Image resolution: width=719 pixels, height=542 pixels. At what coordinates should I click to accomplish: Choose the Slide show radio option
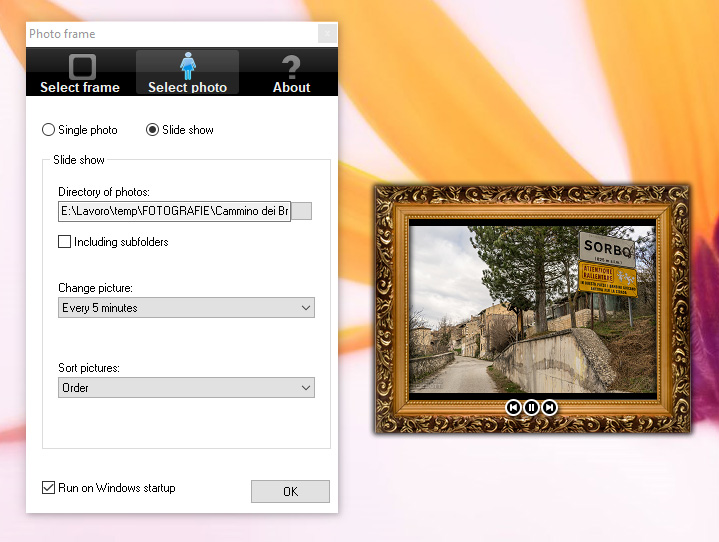pos(153,130)
